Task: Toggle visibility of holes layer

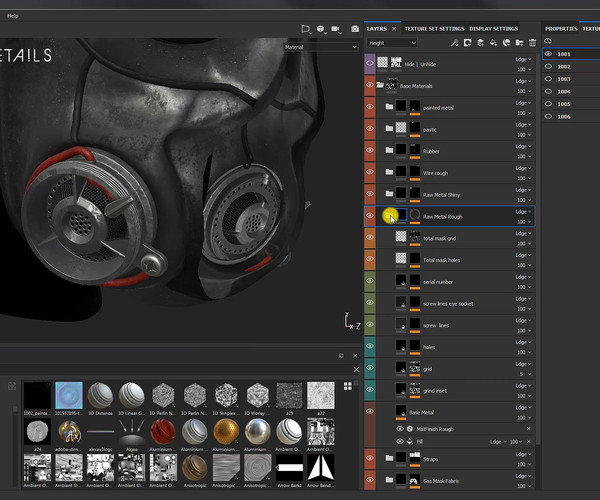Action: 370,346
